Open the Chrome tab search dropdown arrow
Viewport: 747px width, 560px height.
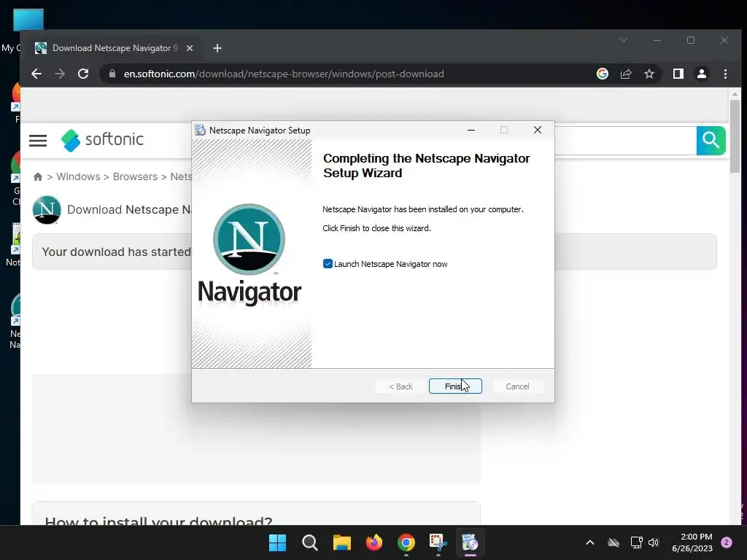click(x=624, y=41)
